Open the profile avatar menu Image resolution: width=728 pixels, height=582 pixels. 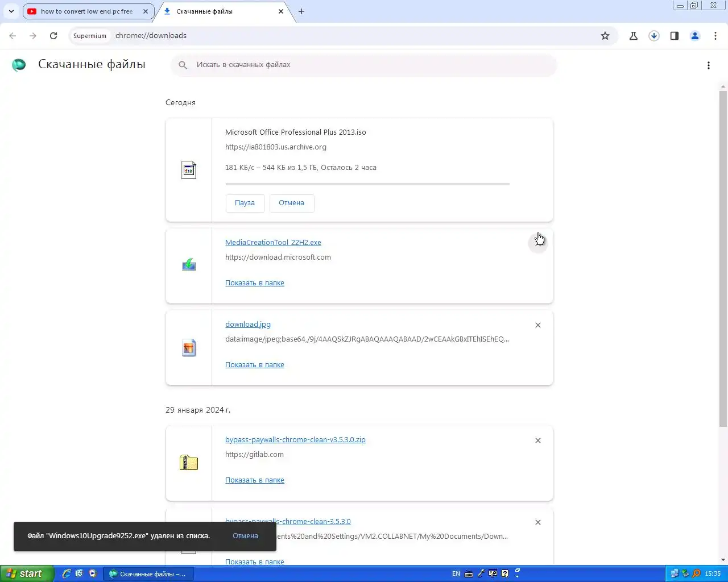click(695, 36)
